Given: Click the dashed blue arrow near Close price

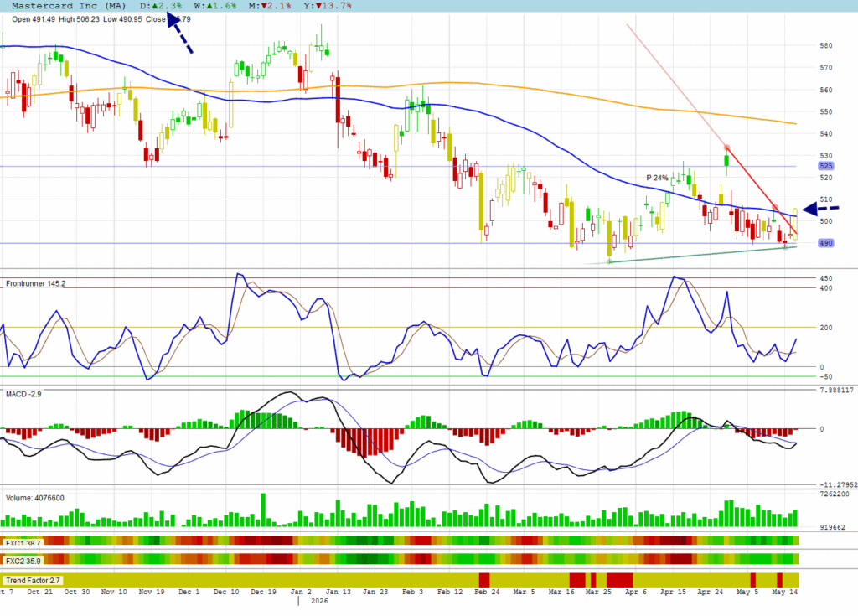Looking at the screenshot, I should click(179, 34).
